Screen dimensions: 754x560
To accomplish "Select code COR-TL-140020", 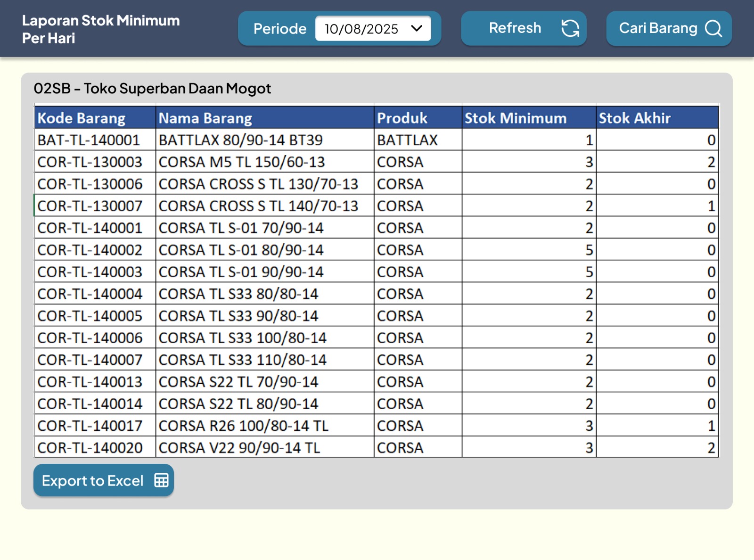I will 95,448.
